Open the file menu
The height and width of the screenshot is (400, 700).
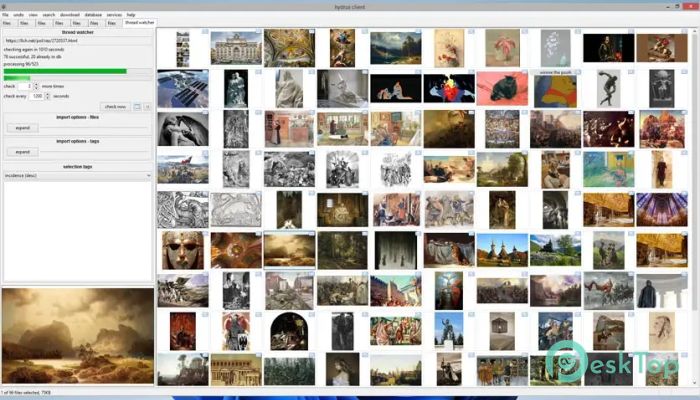[5, 15]
